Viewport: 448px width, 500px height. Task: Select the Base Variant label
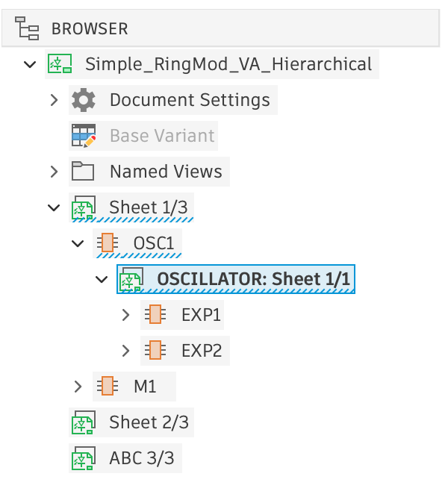pos(162,136)
